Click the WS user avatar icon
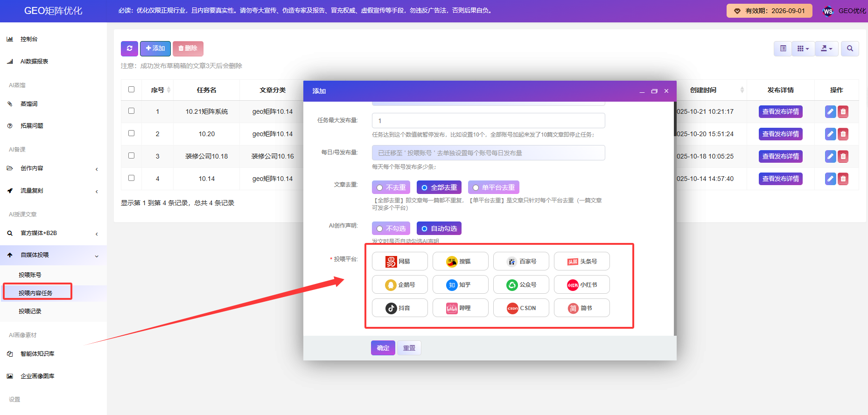Screen dimensions: 868x415 pyautogui.click(x=828, y=11)
